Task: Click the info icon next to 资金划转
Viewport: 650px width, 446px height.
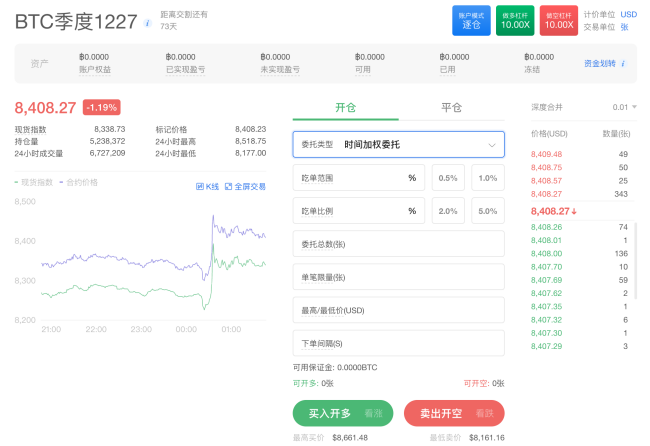Action: click(623, 63)
